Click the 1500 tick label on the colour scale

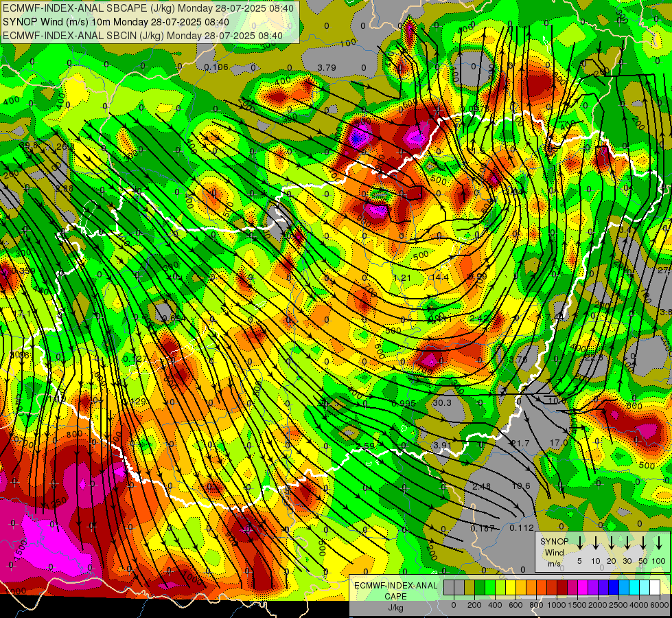(x=577, y=605)
